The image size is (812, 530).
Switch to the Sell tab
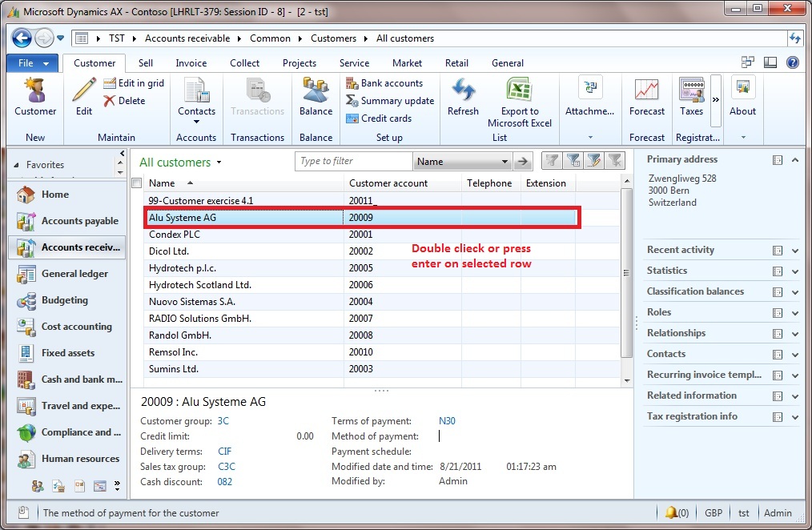coord(146,63)
